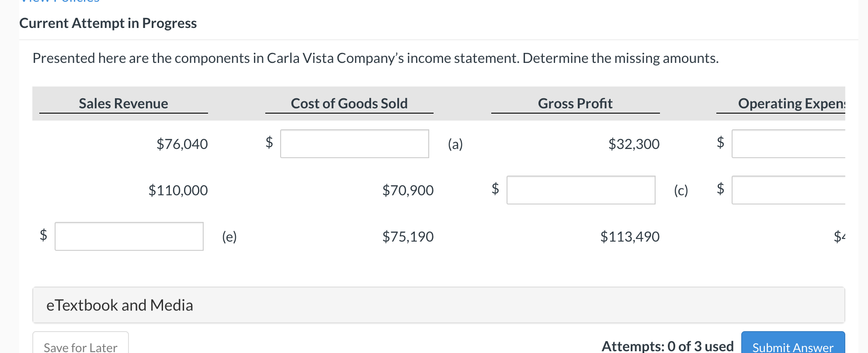Click the Gross Profit input for row (c)

point(580,190)
